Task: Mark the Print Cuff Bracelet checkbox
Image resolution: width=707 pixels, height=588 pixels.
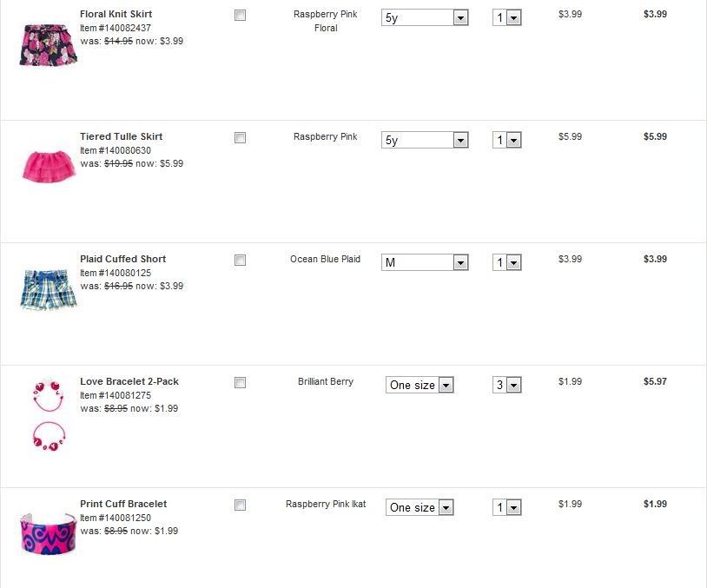Action: coord(241,505)
